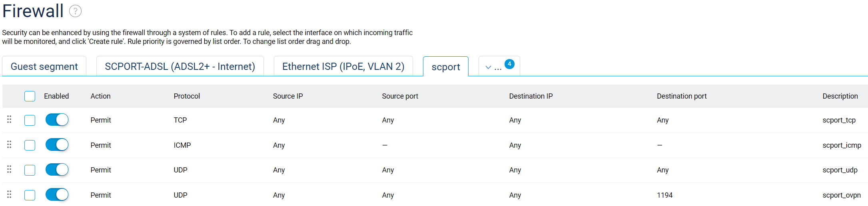Open the SCPORT-ADSL (ADSL2+ - Internet) tab

point(180,67)
